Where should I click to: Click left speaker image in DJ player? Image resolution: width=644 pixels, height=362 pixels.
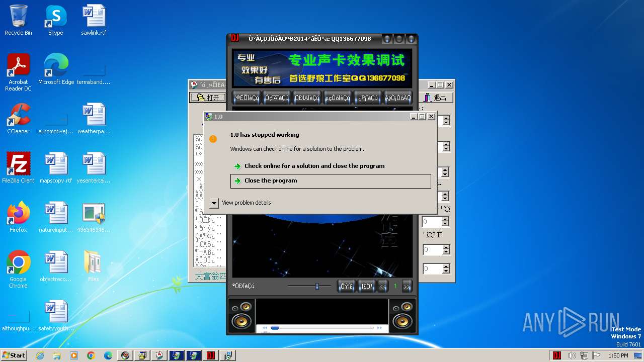[242, 315]
